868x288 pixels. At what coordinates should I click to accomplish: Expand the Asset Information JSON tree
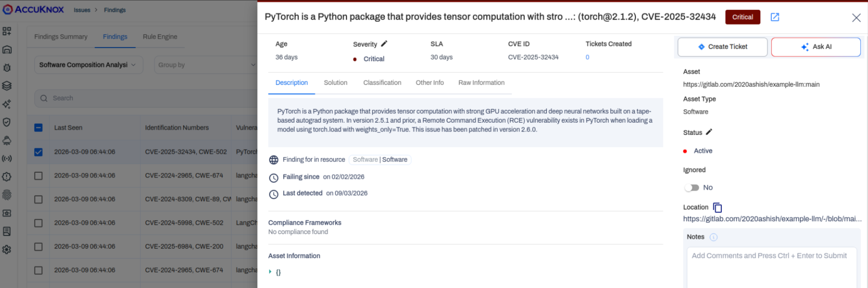point(270,272)
